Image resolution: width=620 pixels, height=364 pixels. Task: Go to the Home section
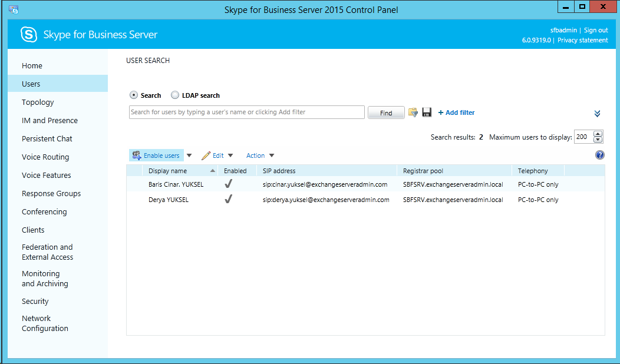point(32,65)
